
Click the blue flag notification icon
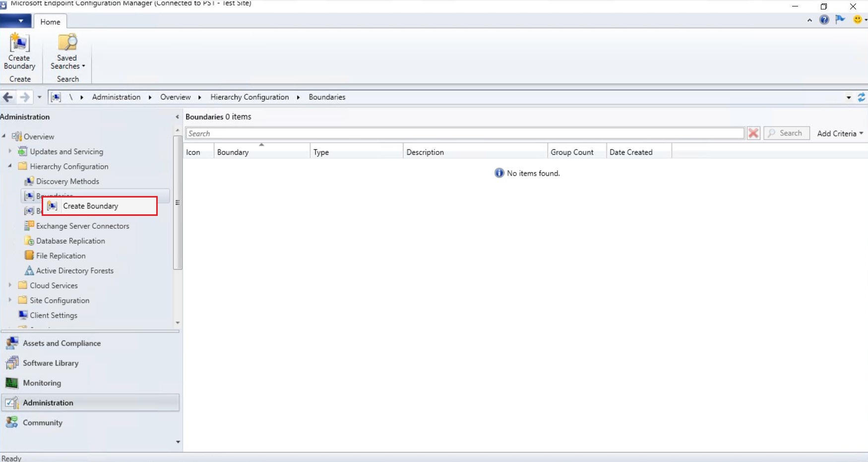[840, 20]
